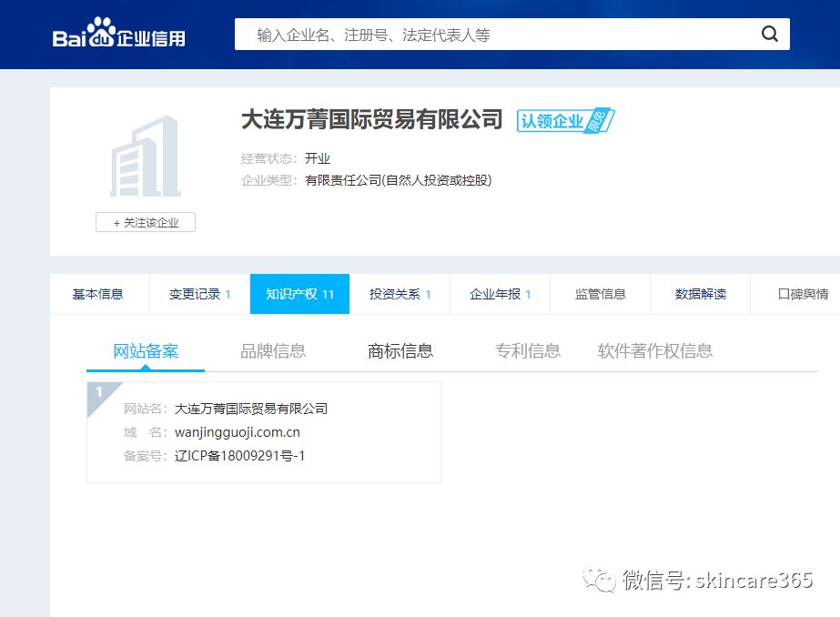This screenshot has height=617, width=840.
Task: View the 专利信息 section
Action: pyautogui.click(x=528, y=349)
